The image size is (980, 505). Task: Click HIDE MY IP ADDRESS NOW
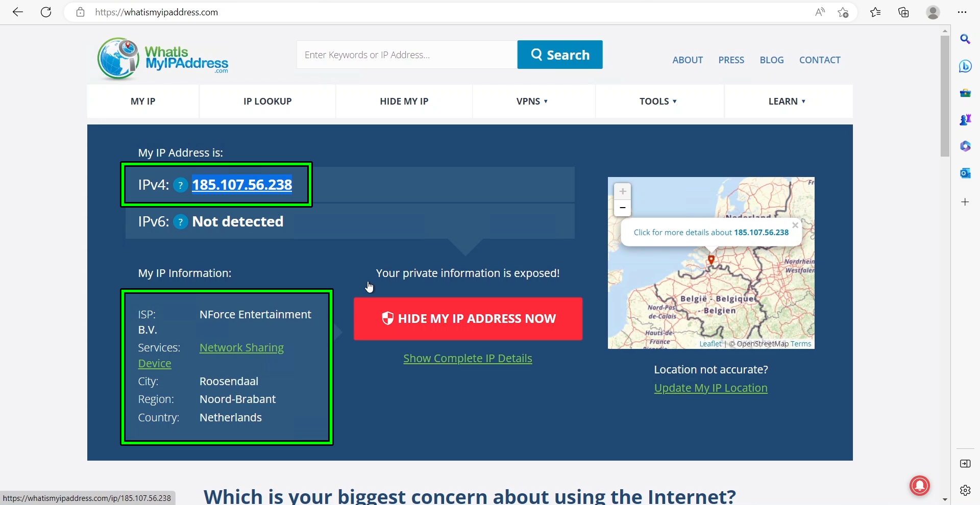(x=468, y=318)
